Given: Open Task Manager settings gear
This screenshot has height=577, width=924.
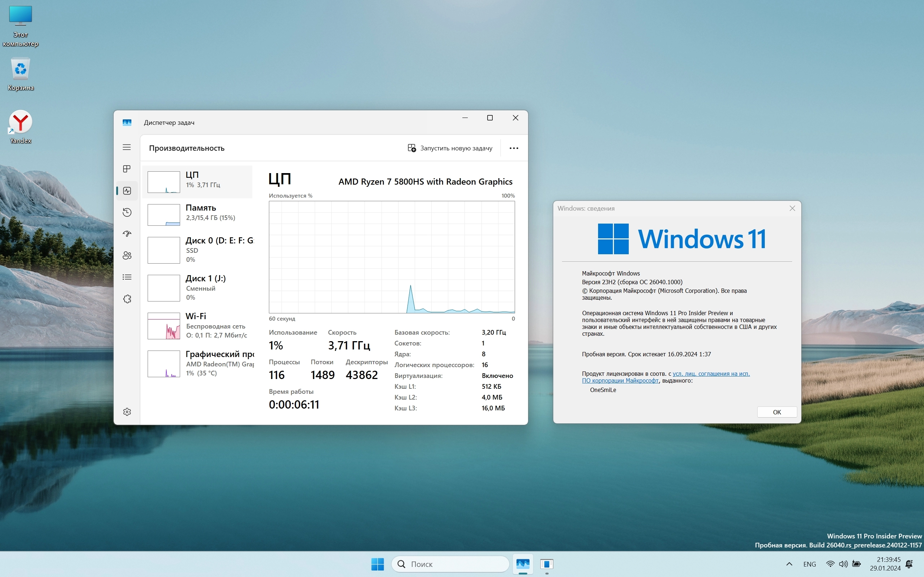Looking at the screenshot, I should [127, 412].
